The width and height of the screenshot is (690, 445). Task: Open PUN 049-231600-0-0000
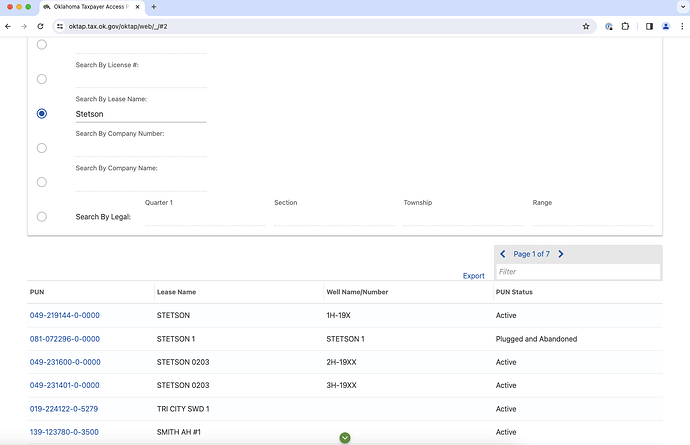click(x=65, y=362)
